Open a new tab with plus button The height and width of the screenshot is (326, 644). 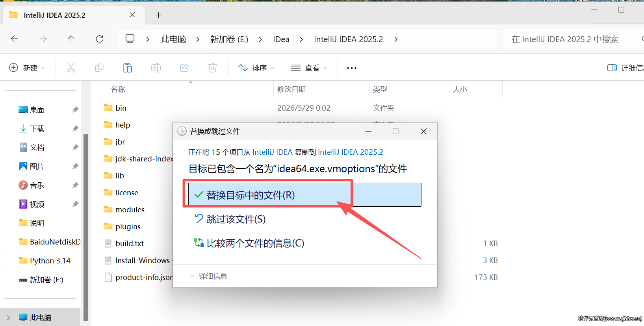158,15
